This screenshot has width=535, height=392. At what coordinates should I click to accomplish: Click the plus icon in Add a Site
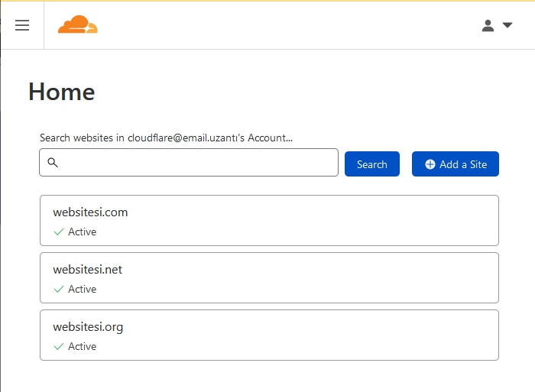coord(430,164)
